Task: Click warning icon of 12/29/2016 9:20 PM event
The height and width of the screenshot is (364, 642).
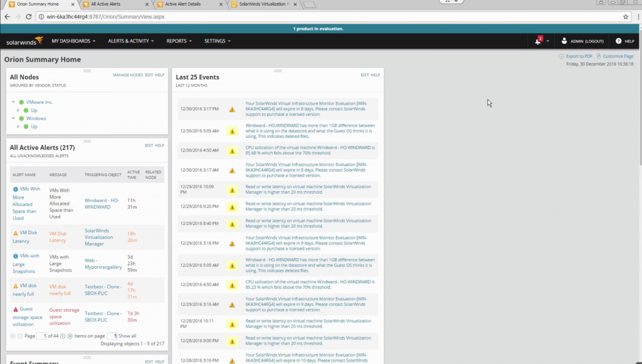Action: coord(232,207)
